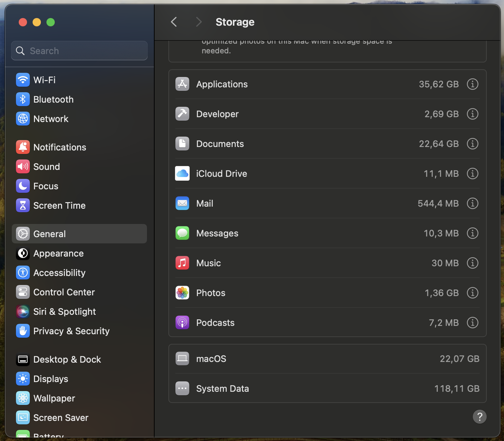The image size is (504, 441).
Task: Click the iCloud Drive cloud icon
Action: click(x=182, y=173)
